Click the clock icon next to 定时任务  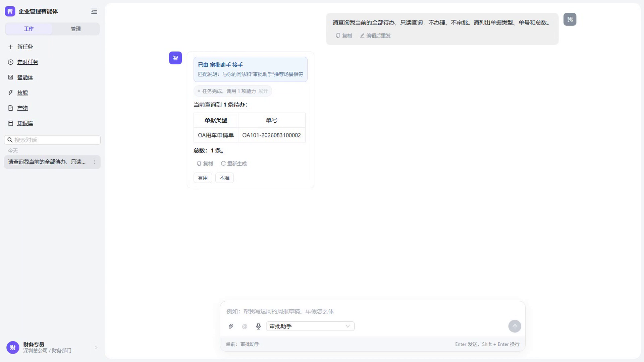11,62
